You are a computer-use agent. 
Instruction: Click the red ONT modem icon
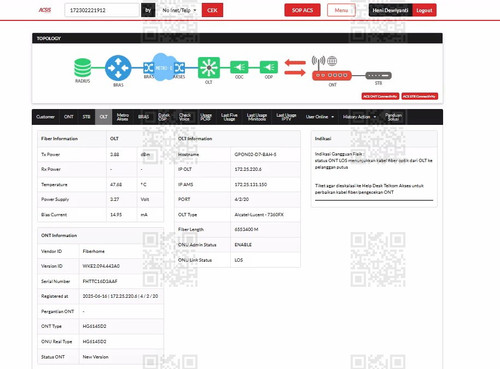[x=332, y=75]
